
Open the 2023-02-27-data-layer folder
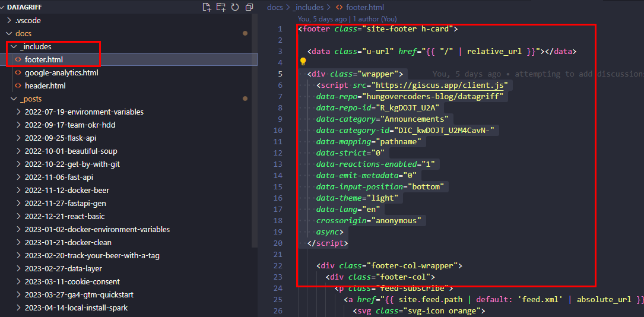coord(64,269)
